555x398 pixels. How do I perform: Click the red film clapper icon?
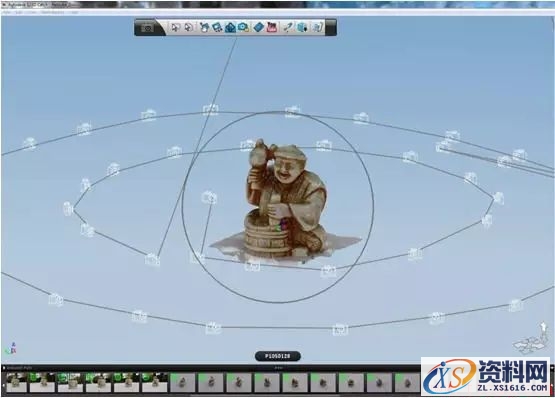pyautogui.click(x=272, y=27)
